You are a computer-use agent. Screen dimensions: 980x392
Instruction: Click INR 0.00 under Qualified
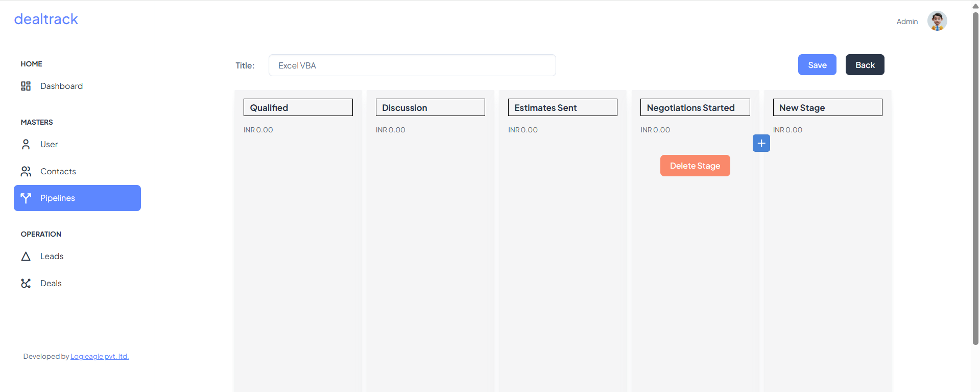click(258, 130)
